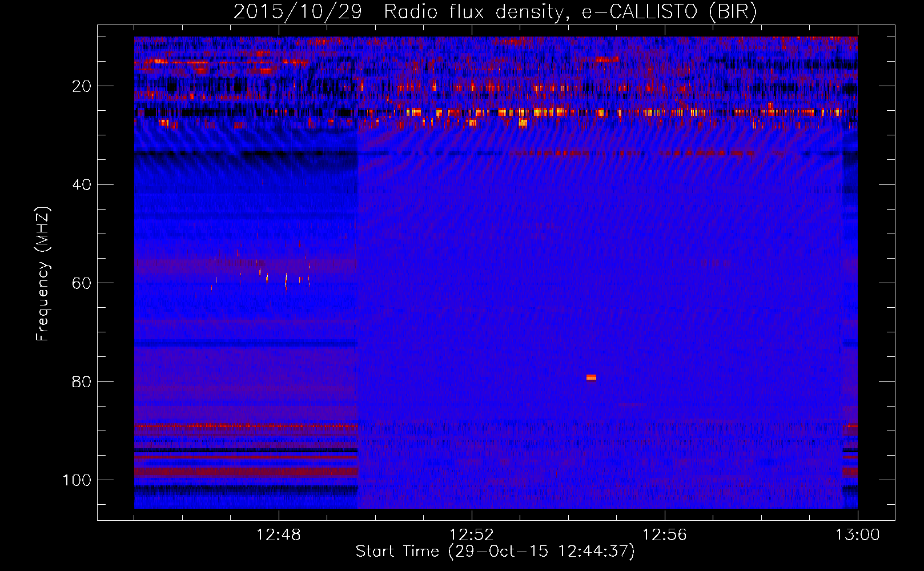
Task: Click the 60 MHz frequency tick label
Action: (82, 283)
